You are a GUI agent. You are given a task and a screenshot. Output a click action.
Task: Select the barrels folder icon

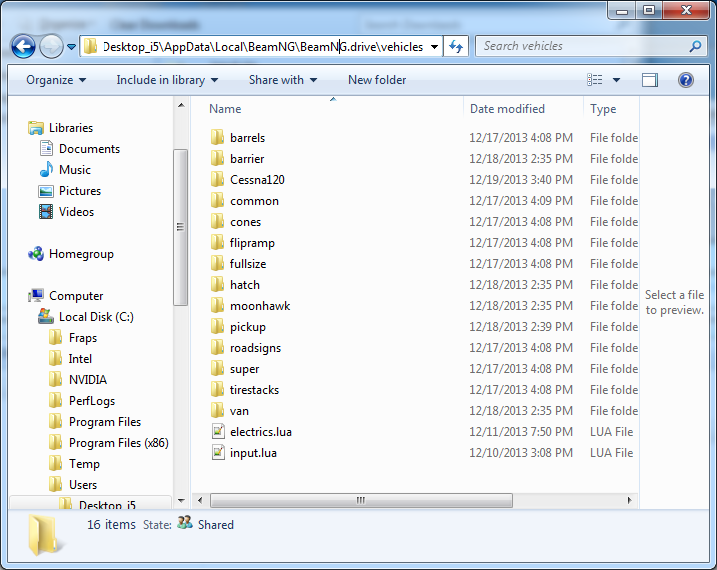[218, 137]
